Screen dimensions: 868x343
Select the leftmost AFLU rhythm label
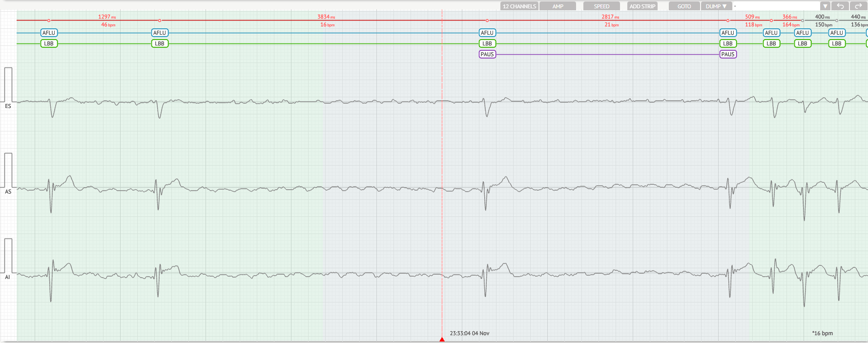[49, 33]
